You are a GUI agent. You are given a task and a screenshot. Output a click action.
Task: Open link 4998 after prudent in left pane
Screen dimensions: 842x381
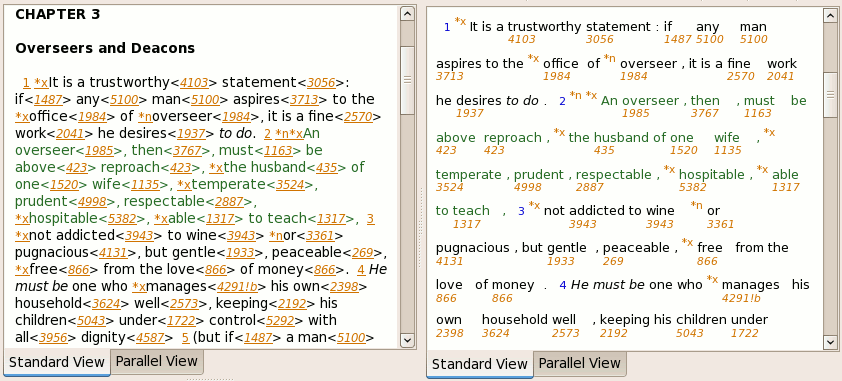[91, 202]
